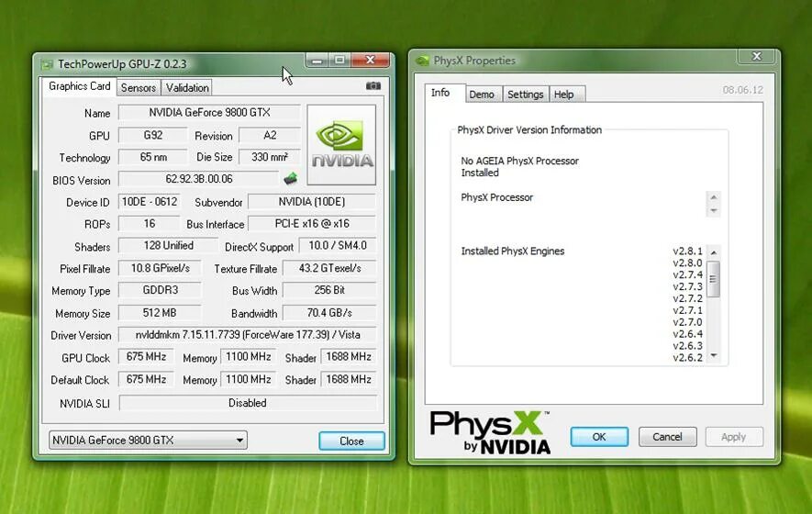The width and height of the screenshot is (812, 514).
Task: Select engine version v2.7.4 in list
Action: click(x=688, y=274)
